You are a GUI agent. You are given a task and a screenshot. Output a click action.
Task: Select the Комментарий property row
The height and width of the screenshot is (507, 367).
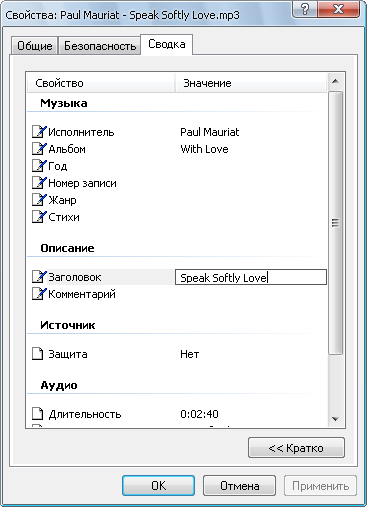(x=82, y=294)
